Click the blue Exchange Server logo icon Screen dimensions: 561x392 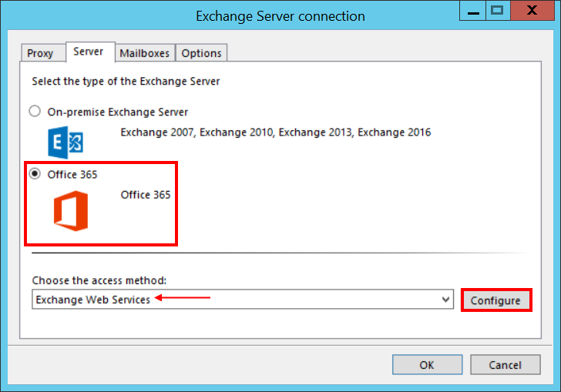[x=65, y=141]
